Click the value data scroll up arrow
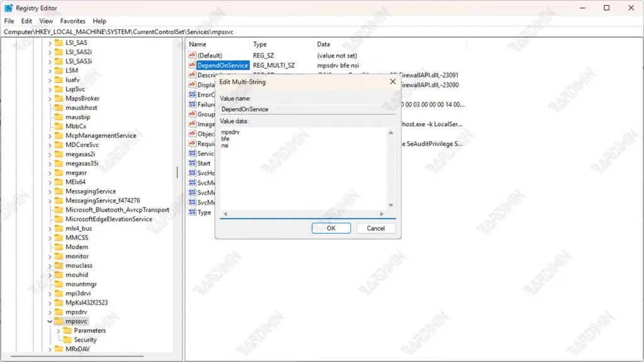 [x=391, y=132]
